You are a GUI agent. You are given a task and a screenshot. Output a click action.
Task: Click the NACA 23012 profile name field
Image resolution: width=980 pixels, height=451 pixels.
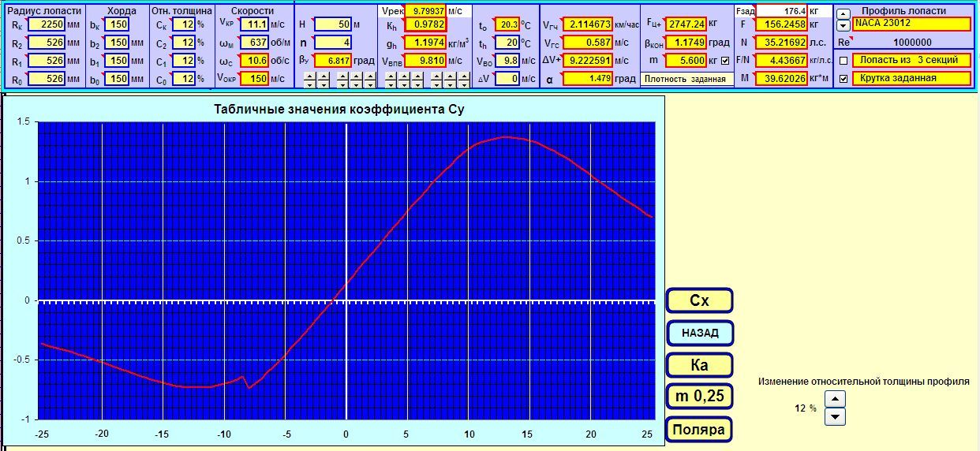click(x=911, y=24)
